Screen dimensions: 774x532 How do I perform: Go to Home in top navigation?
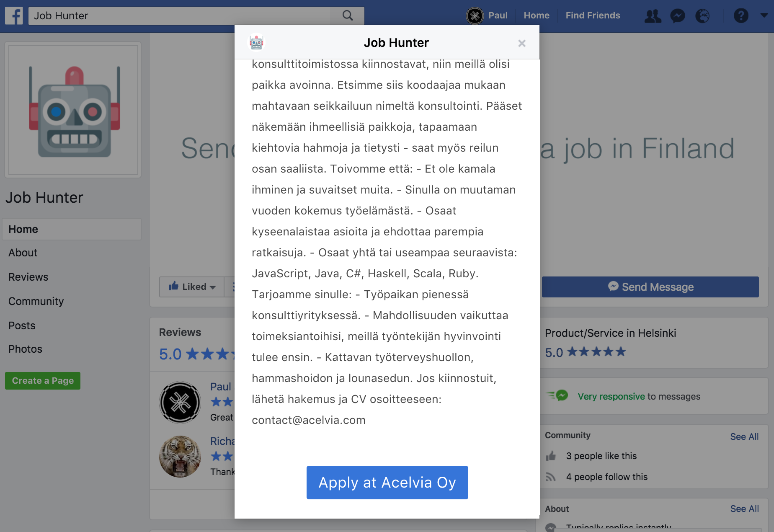point(537,15)
